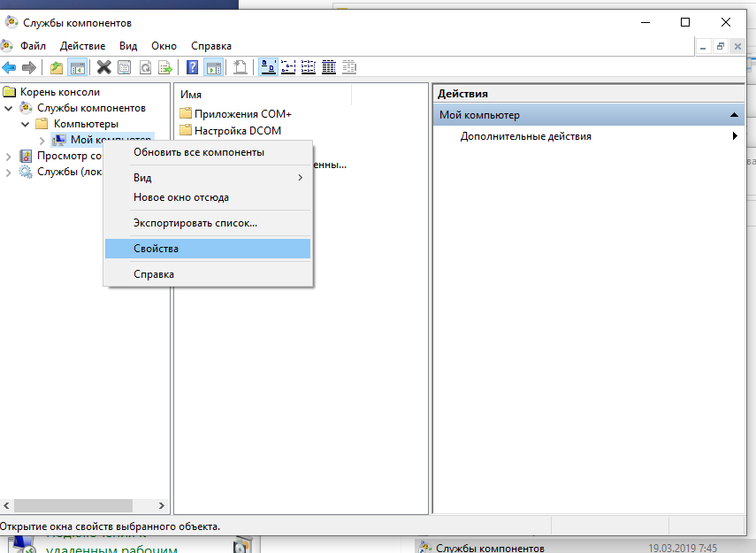Screen dimensions: 756x553
Task: Toggle the Action pane toolbar button
Action: tap(213, 67)
